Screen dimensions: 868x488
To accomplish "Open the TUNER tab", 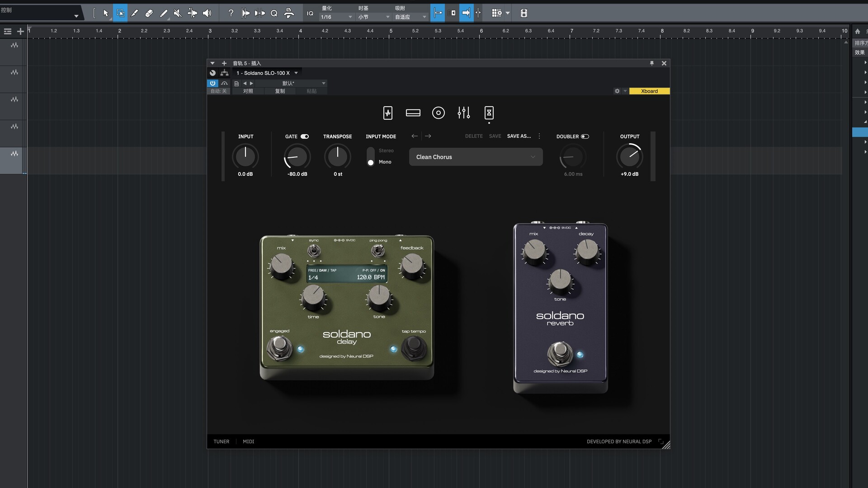I will click(221, 441).
